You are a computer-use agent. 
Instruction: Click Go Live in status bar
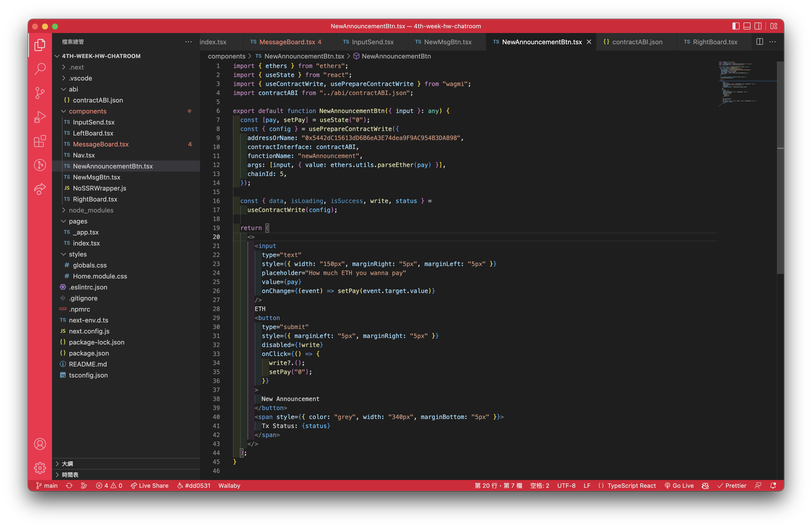[679, 485]
